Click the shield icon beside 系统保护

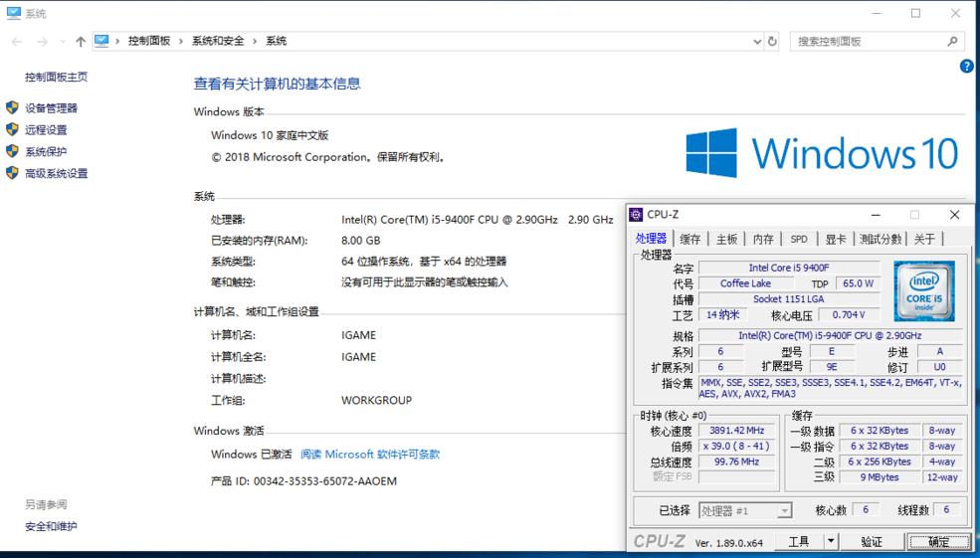(x=12, y=151)
